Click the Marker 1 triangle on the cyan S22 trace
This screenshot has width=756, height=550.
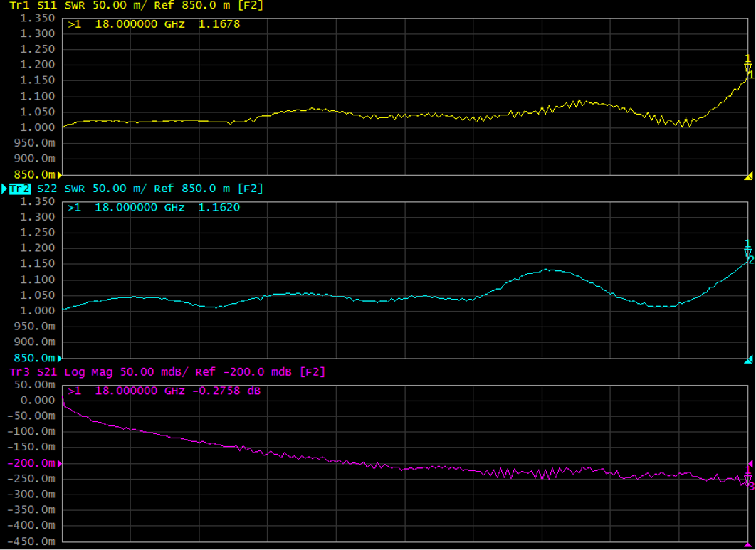click(747, 253)
